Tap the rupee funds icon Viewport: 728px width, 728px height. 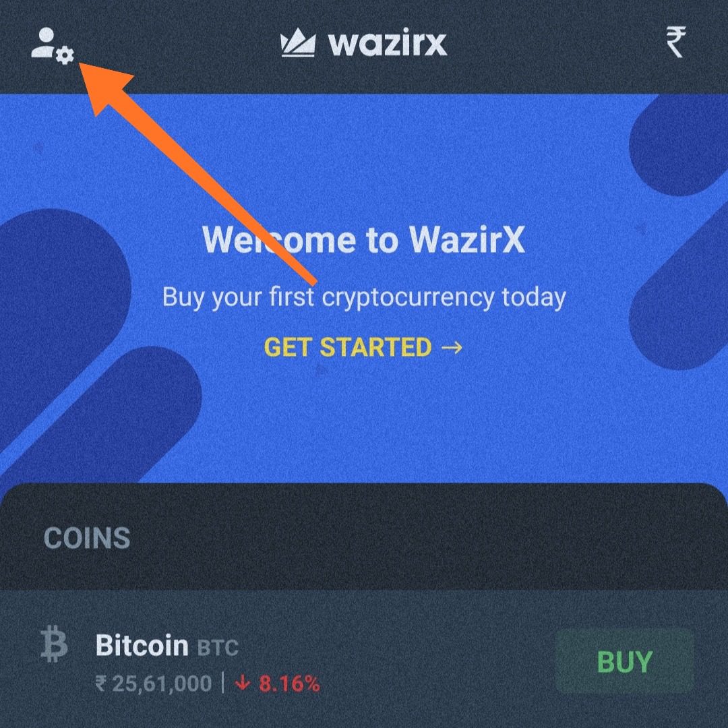coord(676,42)
